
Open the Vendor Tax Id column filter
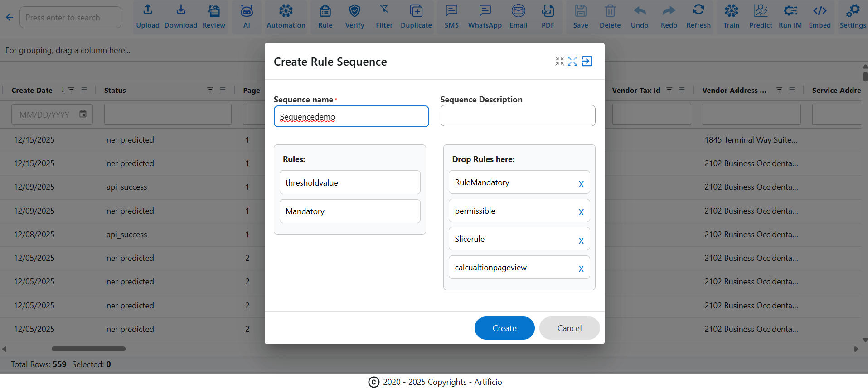(x=669, y=90)
